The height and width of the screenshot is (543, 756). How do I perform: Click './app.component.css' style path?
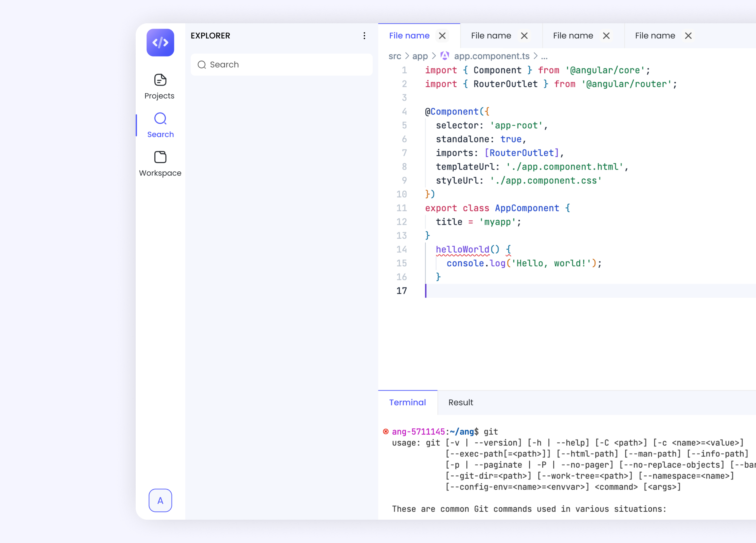coord(546,180)
